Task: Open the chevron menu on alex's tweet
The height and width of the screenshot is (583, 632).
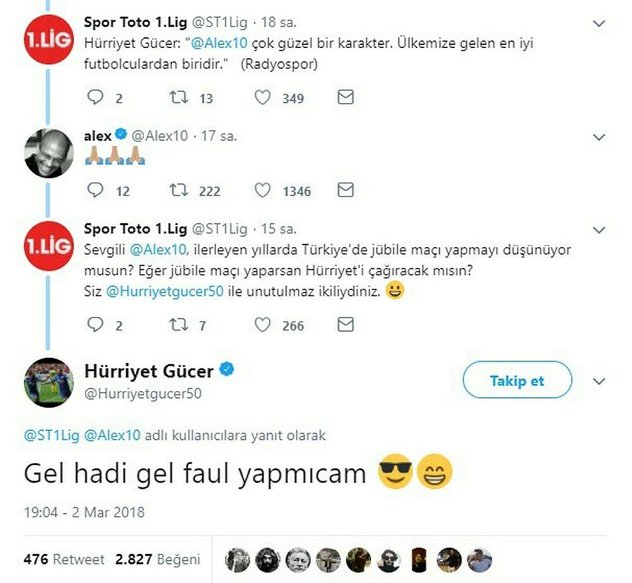Action: (599, 137)
